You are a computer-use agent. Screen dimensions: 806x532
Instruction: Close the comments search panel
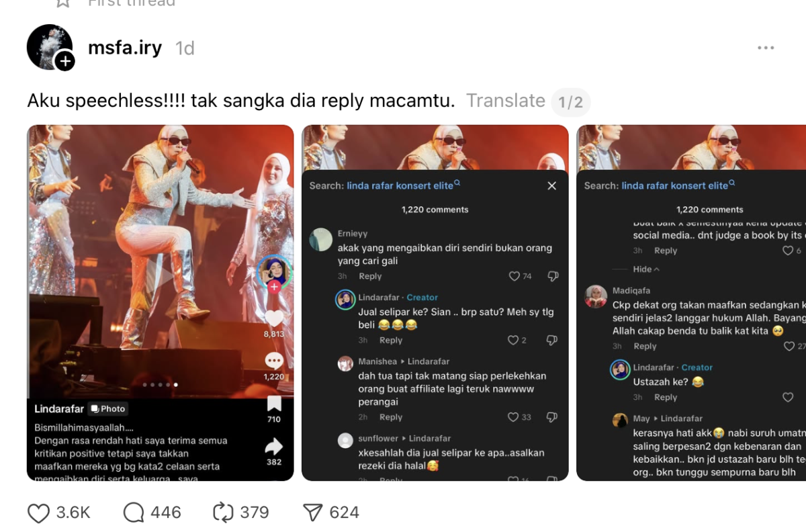click(x=552, y=186)
